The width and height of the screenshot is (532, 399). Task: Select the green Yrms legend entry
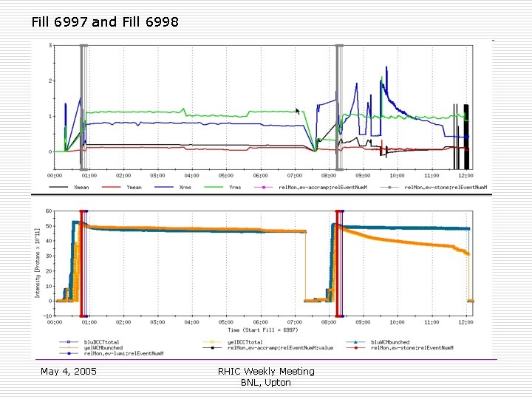pos(222,187)
